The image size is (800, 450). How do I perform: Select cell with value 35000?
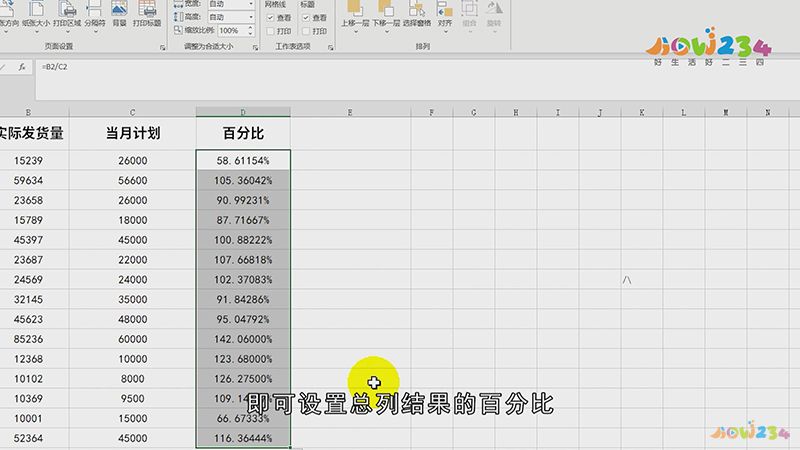click(x=133, y=299)
